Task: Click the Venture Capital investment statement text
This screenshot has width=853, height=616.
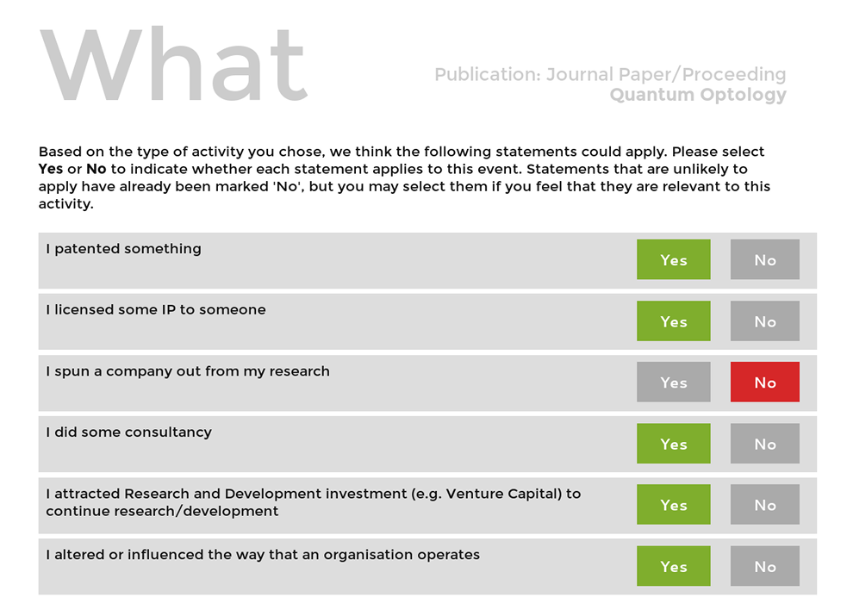Action: (314, 502)
